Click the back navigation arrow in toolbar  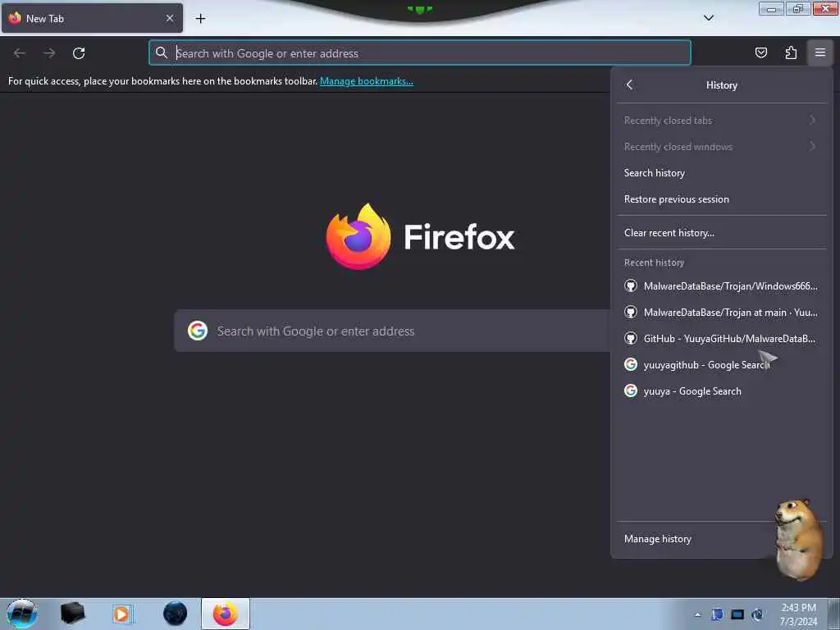[x=20, y=53]
